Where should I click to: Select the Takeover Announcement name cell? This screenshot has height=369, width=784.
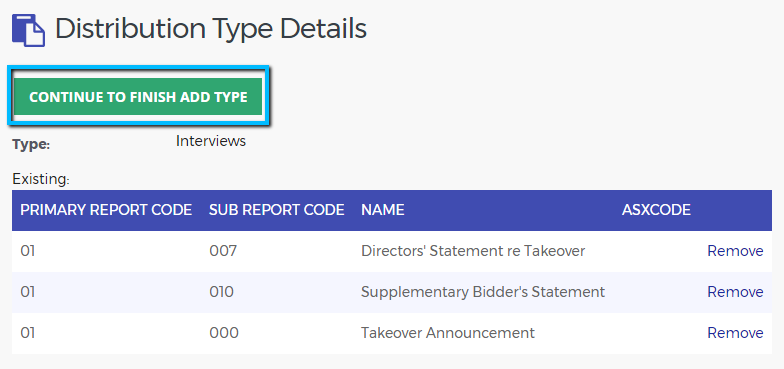click(448, 332)
